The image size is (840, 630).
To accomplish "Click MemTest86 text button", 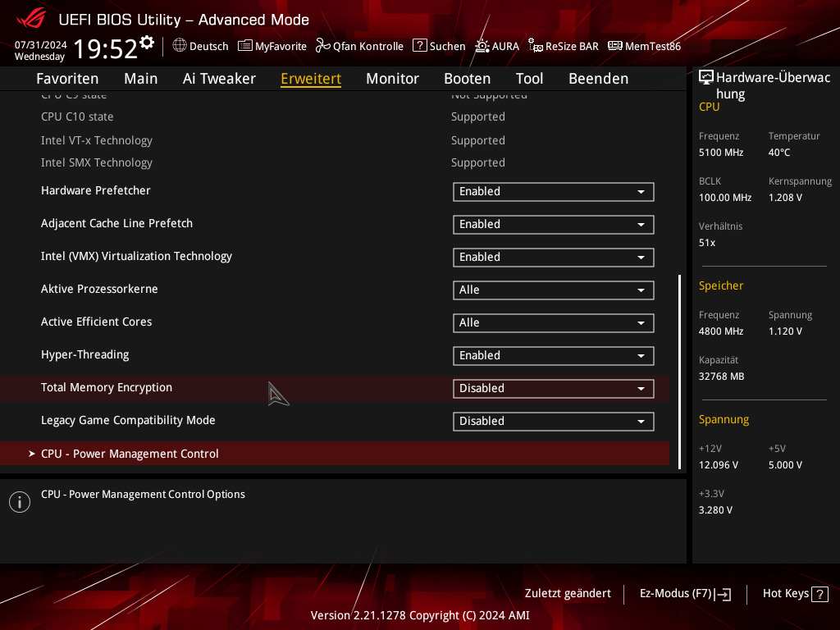I will tap(653, 46).
